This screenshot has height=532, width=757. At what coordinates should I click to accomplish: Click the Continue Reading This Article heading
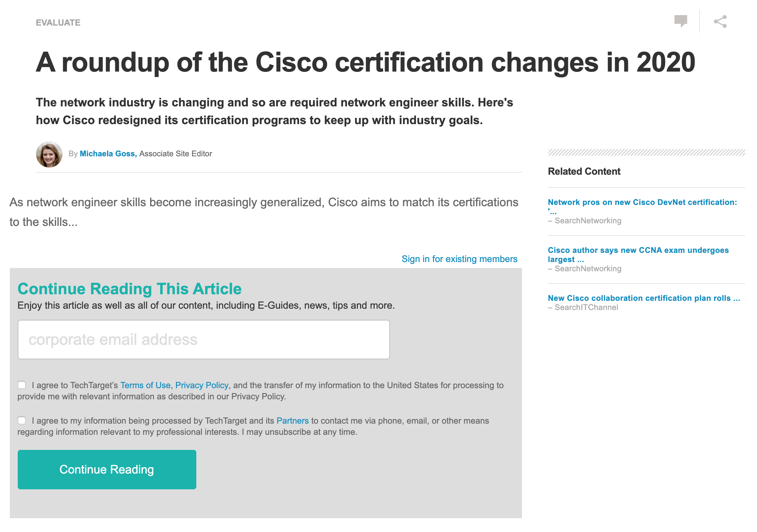click(x=130, y=289)
